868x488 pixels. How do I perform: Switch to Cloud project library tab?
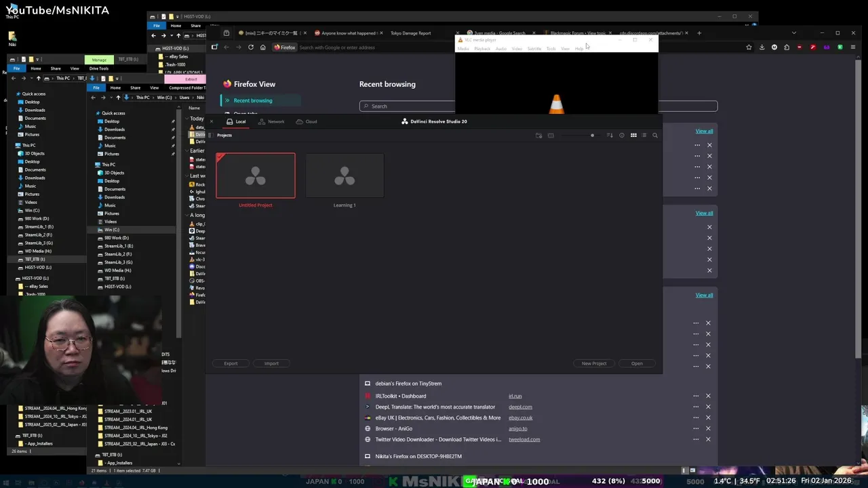[x=307, y=121]
